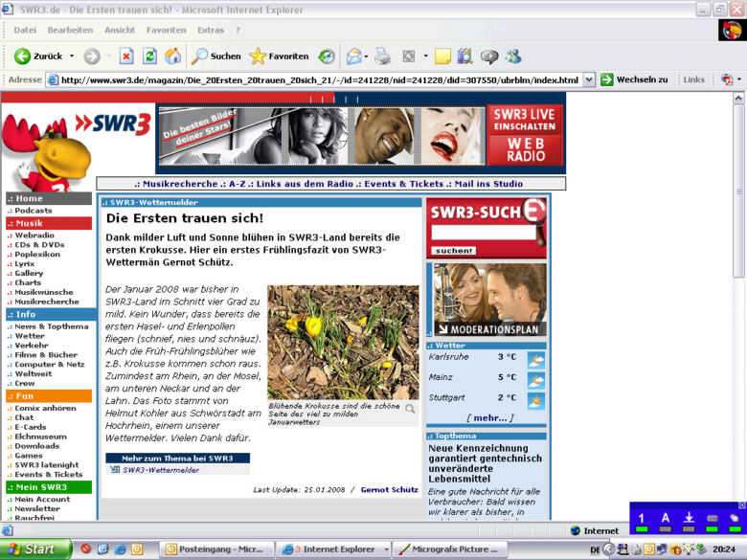The height and width of the screenshot is (560, 747).
Task: Open the Favoriten star panel
Action: point(280,56)
